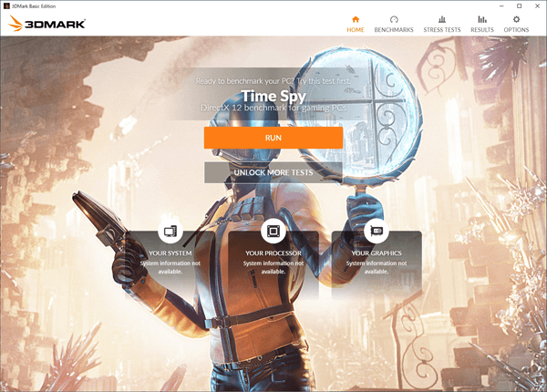
Task: Minimize the 3DMark window
Action: 501,6
